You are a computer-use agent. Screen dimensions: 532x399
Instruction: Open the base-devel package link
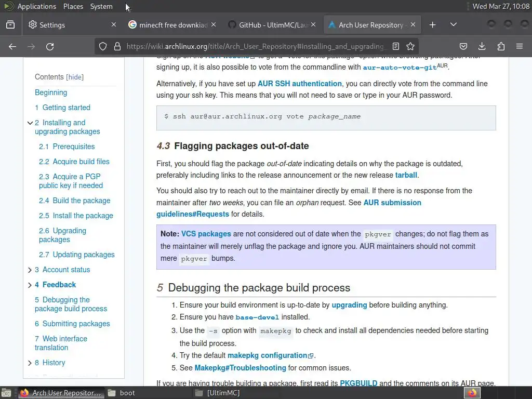coord(257,317)
